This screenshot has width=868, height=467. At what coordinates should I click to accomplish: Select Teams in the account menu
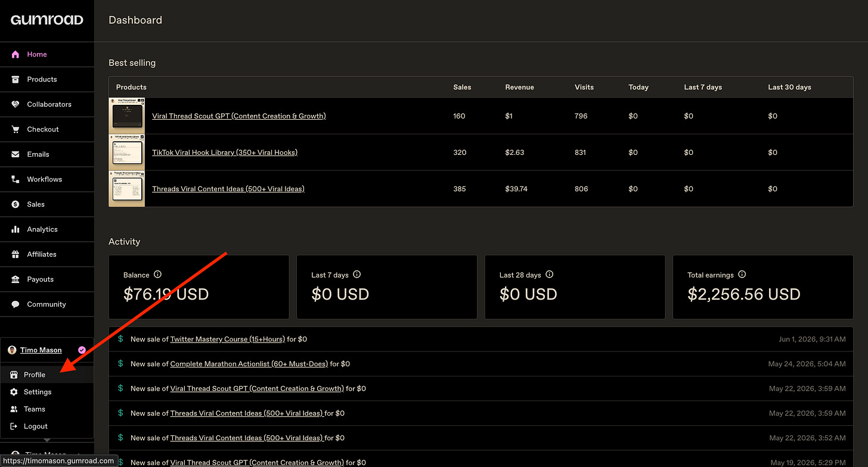click(47, 409)
